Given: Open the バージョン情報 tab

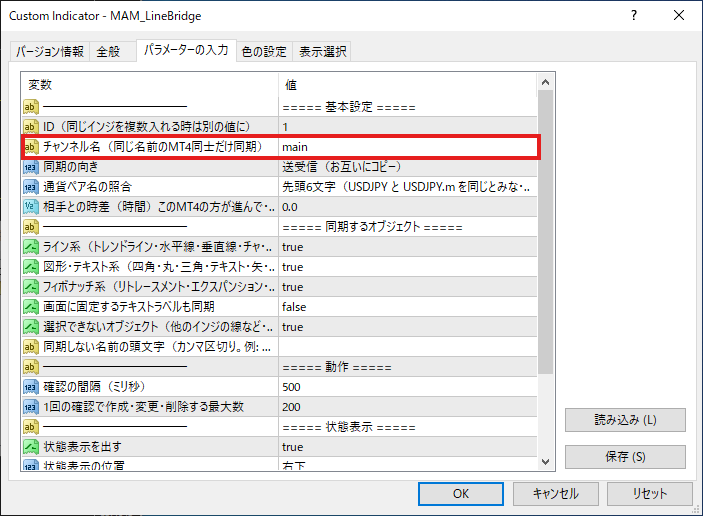Looking at the screenshot, I should click(x=50, y=52).
